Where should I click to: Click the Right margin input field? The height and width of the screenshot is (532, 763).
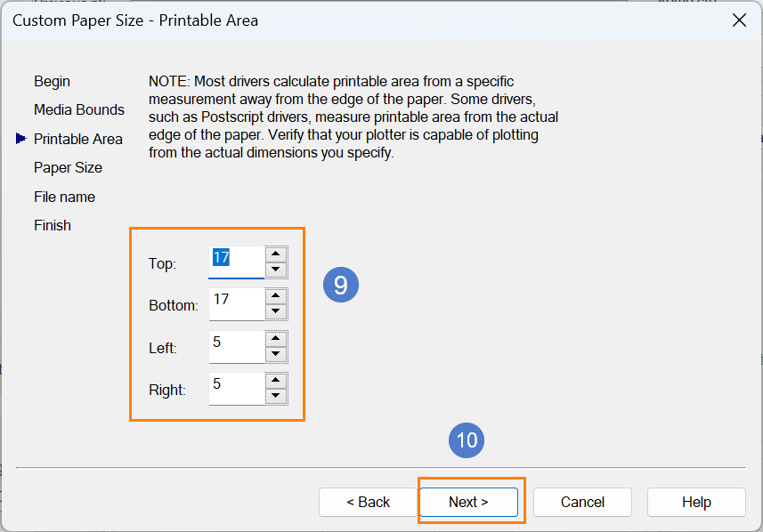click(x=237, y=389)
